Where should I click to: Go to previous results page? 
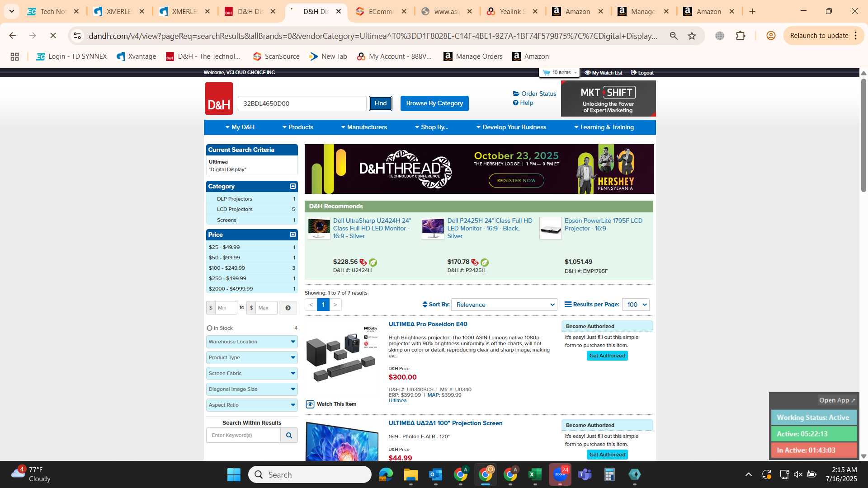311,305
